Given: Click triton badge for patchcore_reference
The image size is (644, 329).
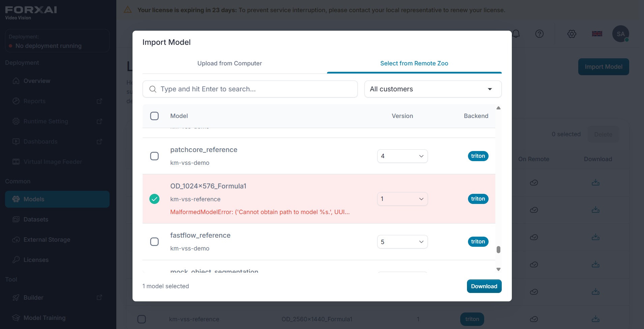Looking at the screenshot, I should pyautogui.click(x=478, y=156).
